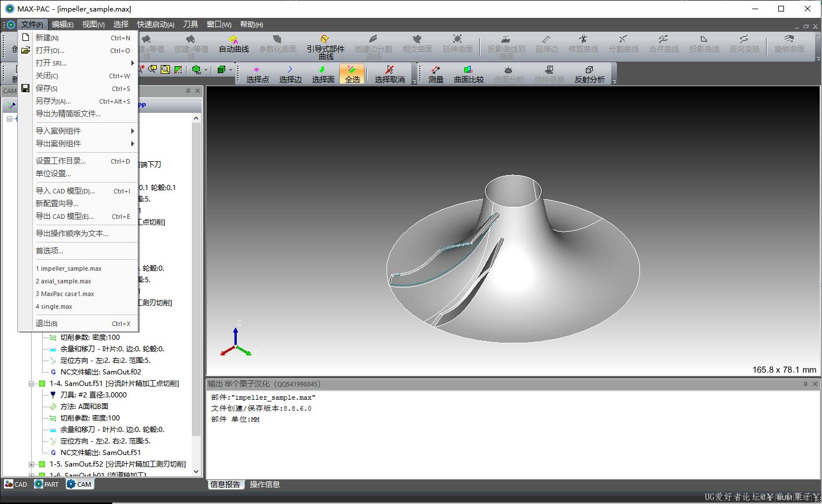
Task: Choose 新建(N) from the File menu
Action: (x=78, y=37)
